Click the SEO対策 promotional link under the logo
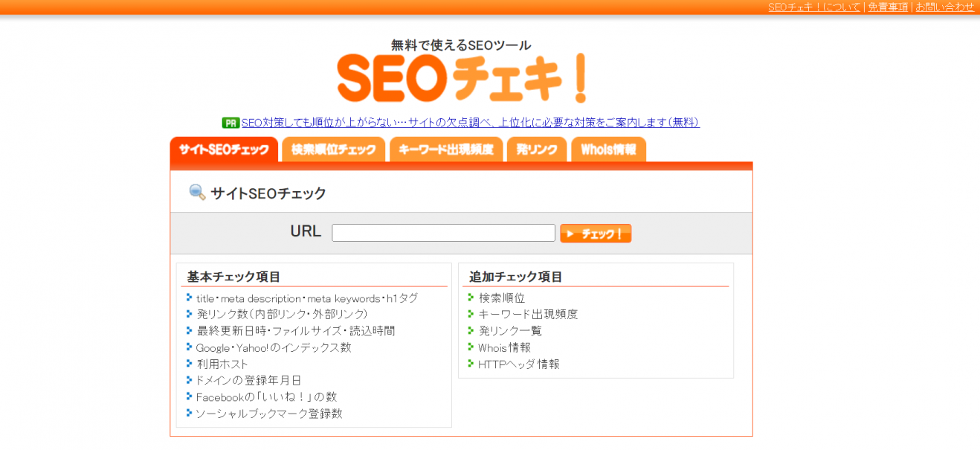Image resolution: width=980 pixels, height=450 pixels. pos(470,123)
